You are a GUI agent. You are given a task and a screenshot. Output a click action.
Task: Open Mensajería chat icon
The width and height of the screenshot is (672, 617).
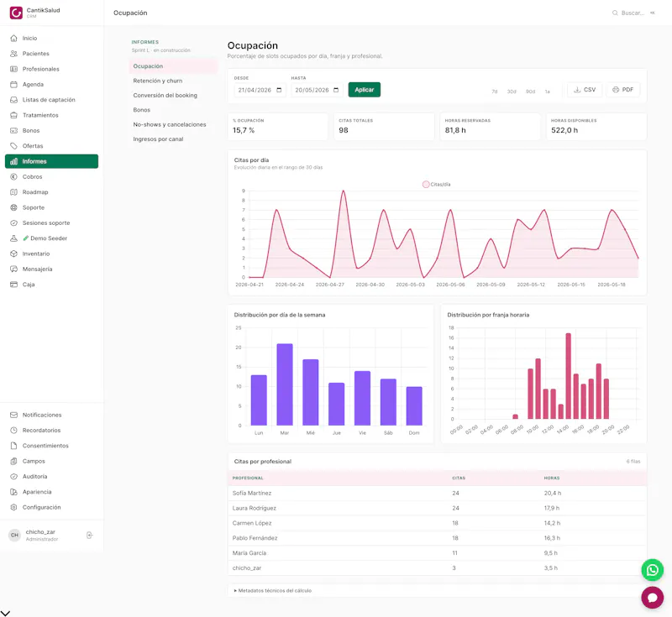(x=13, y=269)
